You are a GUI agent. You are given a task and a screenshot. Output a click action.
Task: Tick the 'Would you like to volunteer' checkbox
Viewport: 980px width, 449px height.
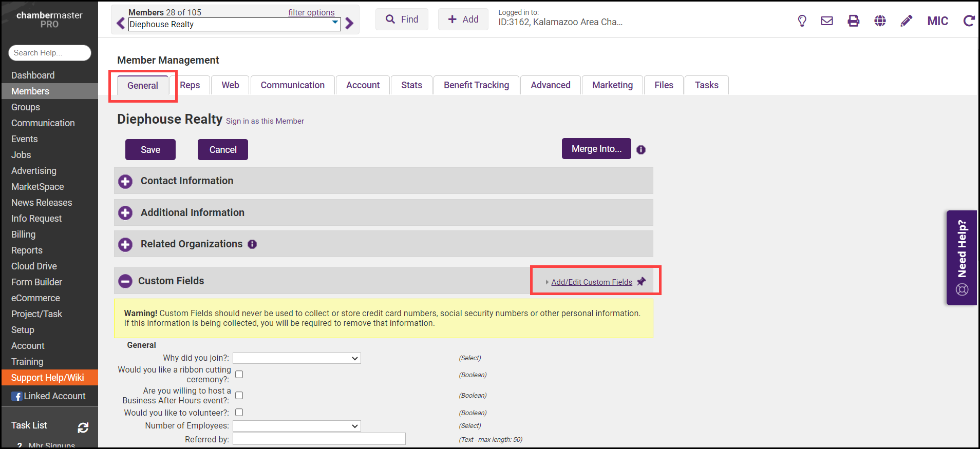pyautogui.click(x=239, y=413)
